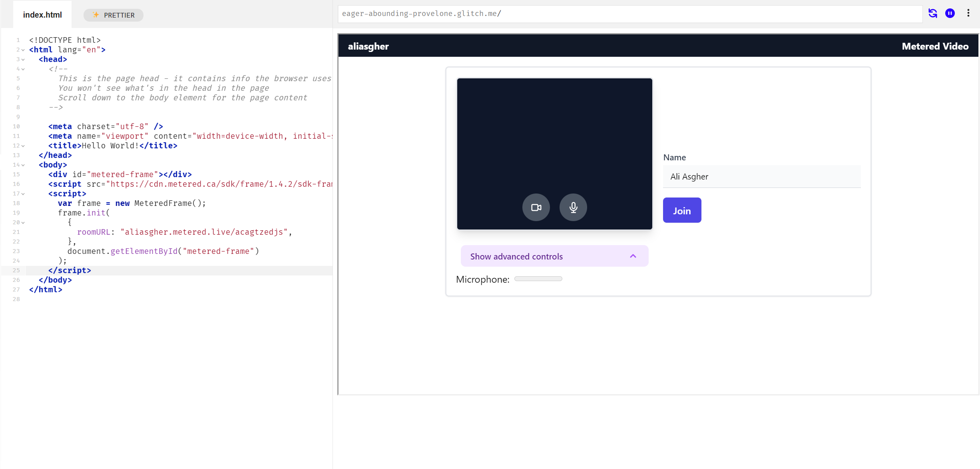Click the Glitch rewind icon in toolbar
Viewport: 980px width, 469px height.
[932, 13]
